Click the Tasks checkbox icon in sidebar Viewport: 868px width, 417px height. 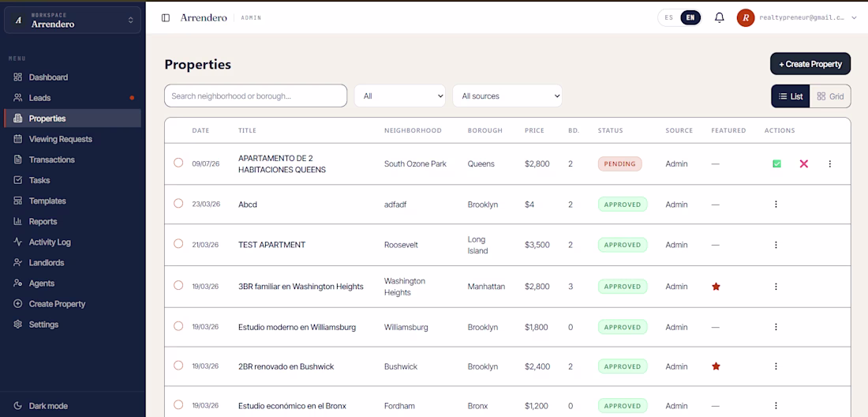pos(17,180)
